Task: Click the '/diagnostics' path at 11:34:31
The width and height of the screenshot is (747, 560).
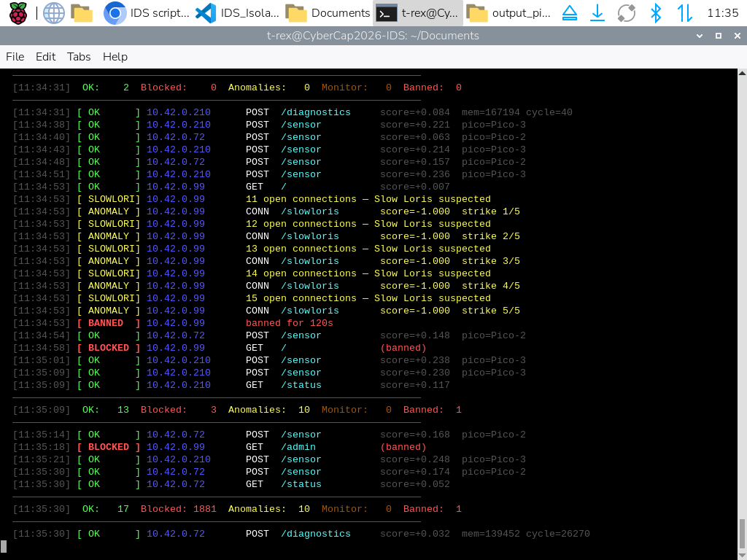Action: (x=315, y=112)
